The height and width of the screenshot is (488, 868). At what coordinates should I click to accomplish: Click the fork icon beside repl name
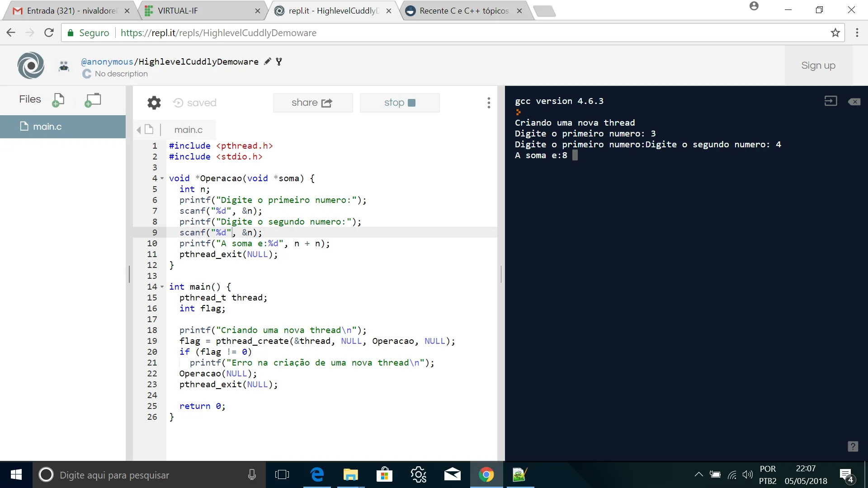[279, 61]
